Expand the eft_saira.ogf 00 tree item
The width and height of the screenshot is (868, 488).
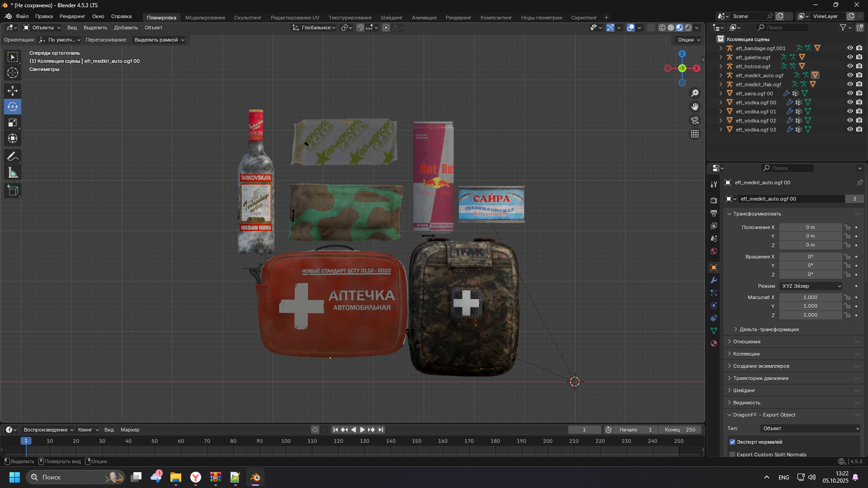[x=721, y=94]
